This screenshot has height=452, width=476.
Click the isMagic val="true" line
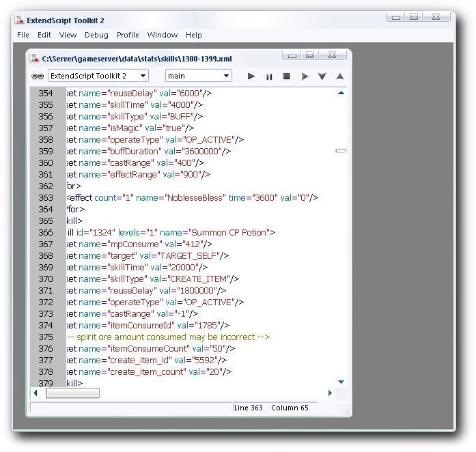point(130,128)
